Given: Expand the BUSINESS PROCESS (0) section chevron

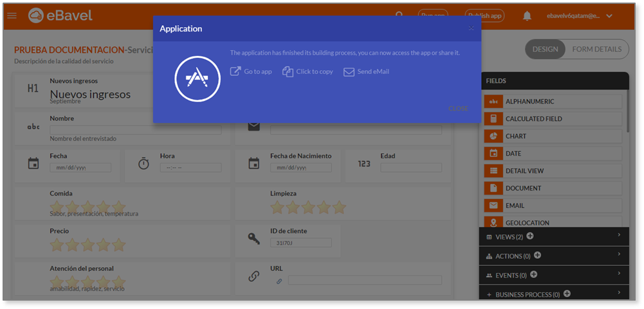Looking at the screenshot, I should 619,292.
